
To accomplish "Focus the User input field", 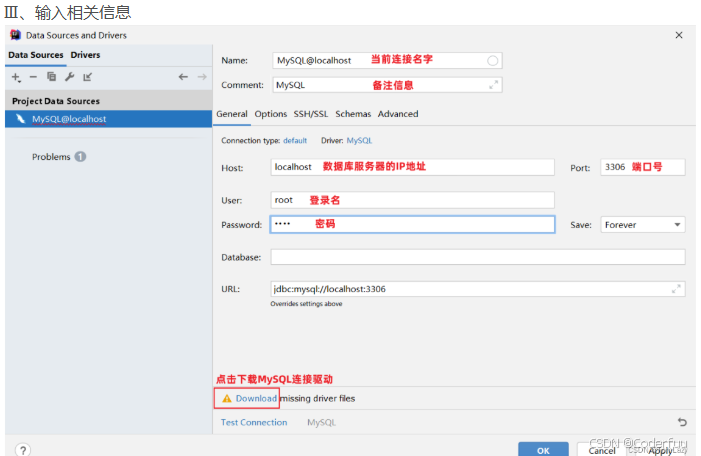I will (x=412, y=200).
